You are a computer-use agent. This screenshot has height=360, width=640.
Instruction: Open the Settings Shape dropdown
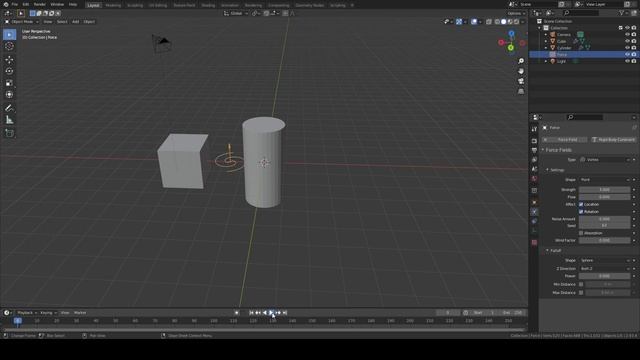[x=604, y=180]
